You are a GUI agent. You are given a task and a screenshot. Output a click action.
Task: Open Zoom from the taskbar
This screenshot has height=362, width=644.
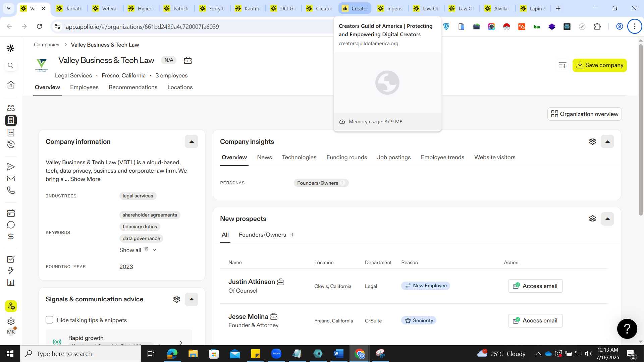276,354
